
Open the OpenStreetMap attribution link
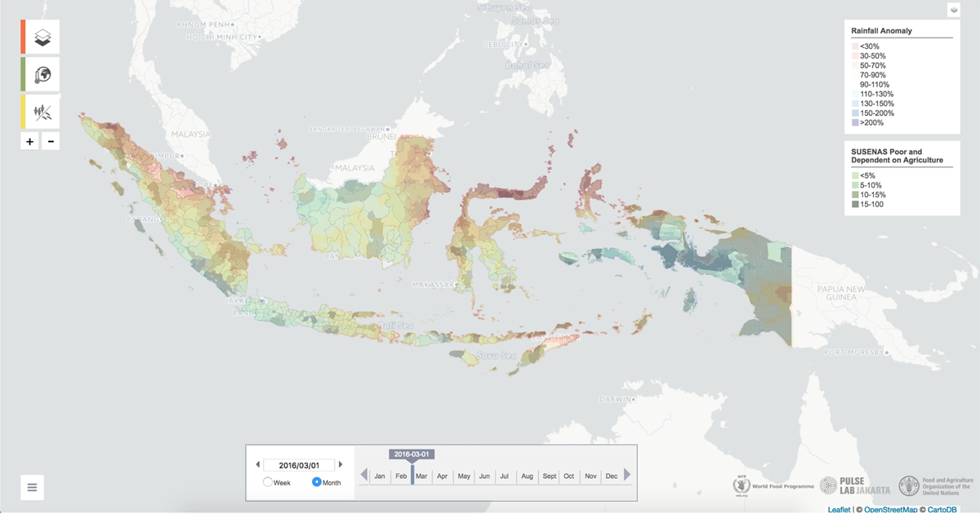pos(891,509)
